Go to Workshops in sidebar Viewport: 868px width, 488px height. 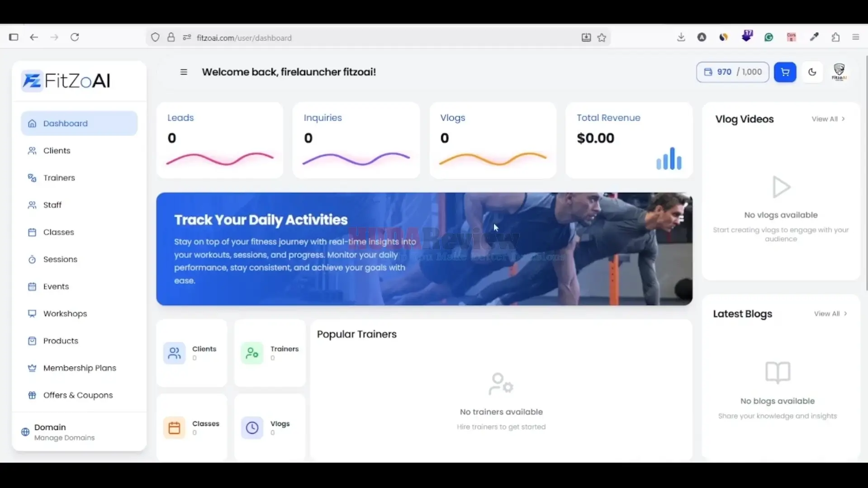click(79, 313)
